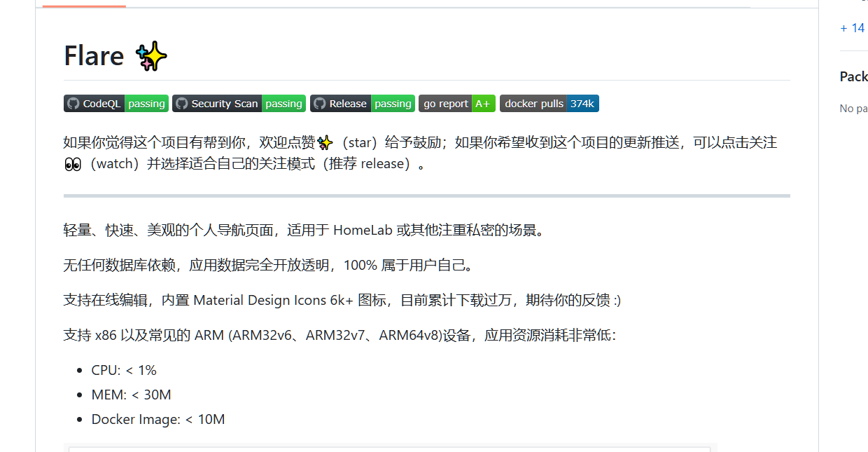868x452 pixels.
Task: Open the docker pulls 374k badge
Action: point(549,104)
